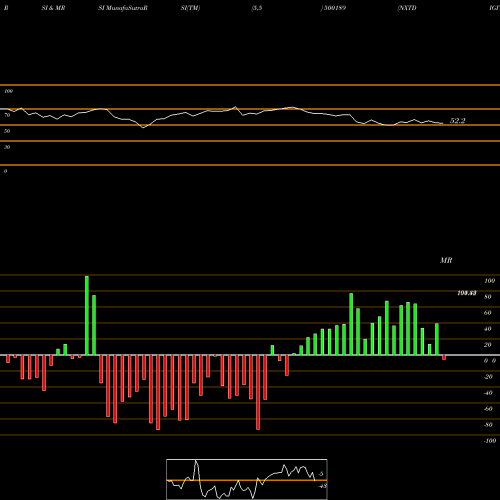
Task: Click the 30 level label on RSI axis
Action: [7, 147]
